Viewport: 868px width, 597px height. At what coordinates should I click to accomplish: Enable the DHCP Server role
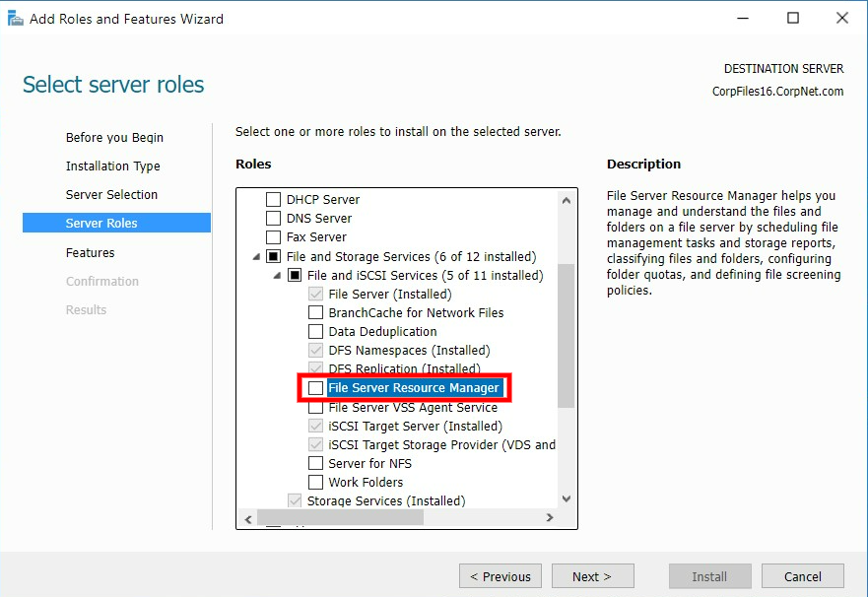(273, 199)
